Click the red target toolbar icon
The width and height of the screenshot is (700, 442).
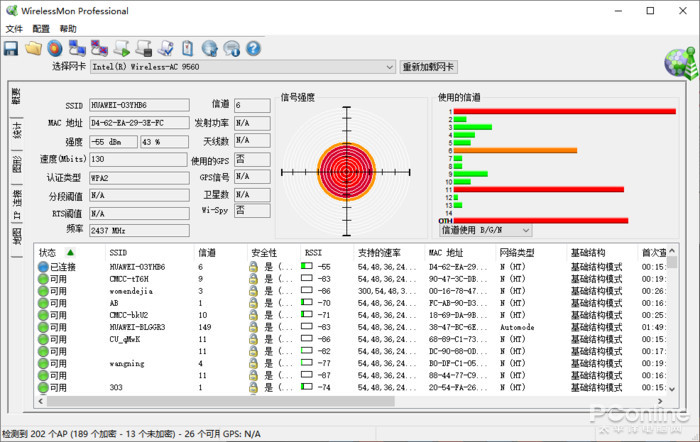point(55,48)
